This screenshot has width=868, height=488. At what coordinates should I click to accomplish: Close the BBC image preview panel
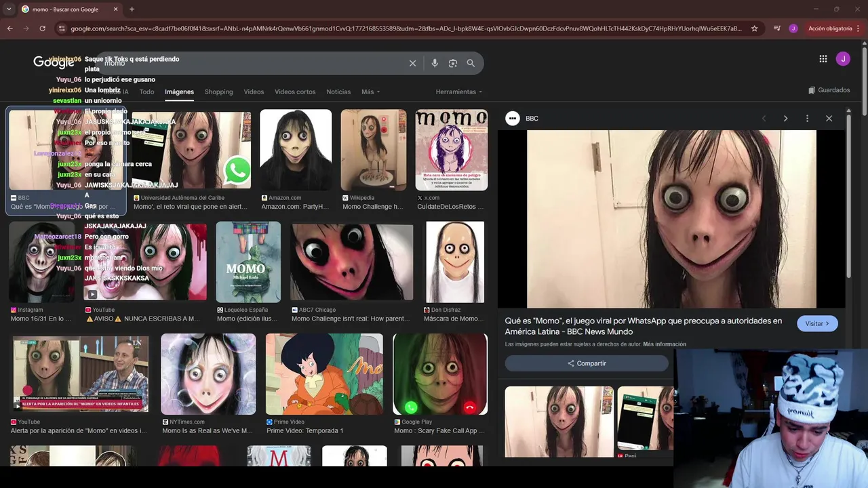pos(829,119)
